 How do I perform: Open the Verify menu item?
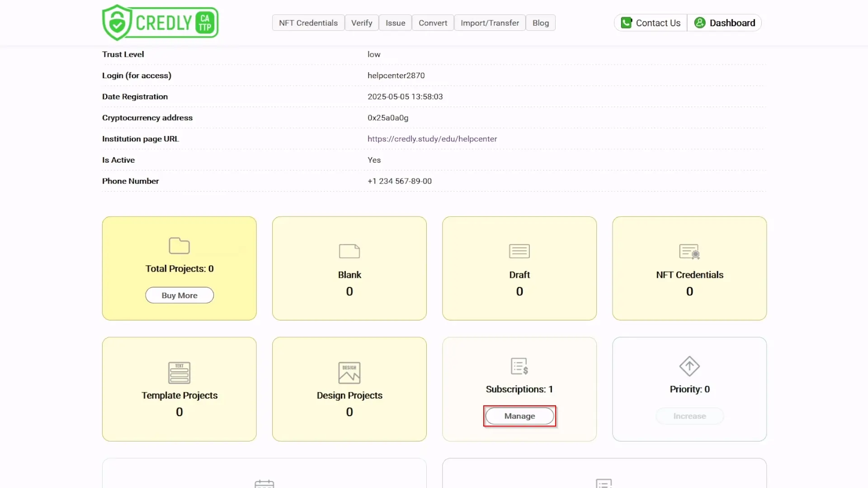click(x=362, y=23)
